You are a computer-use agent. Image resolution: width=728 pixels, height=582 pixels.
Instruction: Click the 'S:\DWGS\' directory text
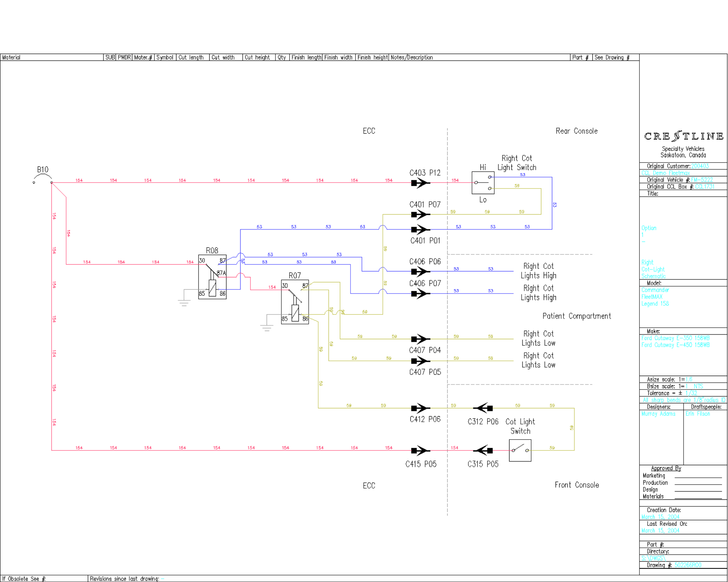point(653,558)
